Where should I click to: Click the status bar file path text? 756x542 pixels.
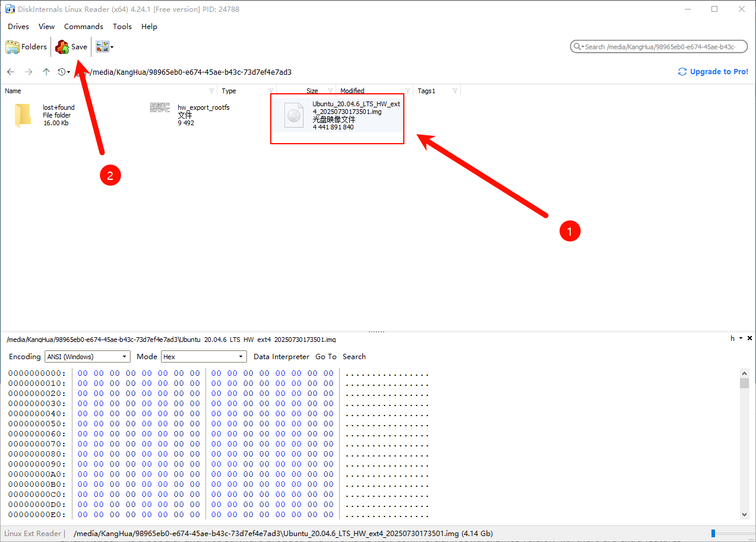[283, 534]
